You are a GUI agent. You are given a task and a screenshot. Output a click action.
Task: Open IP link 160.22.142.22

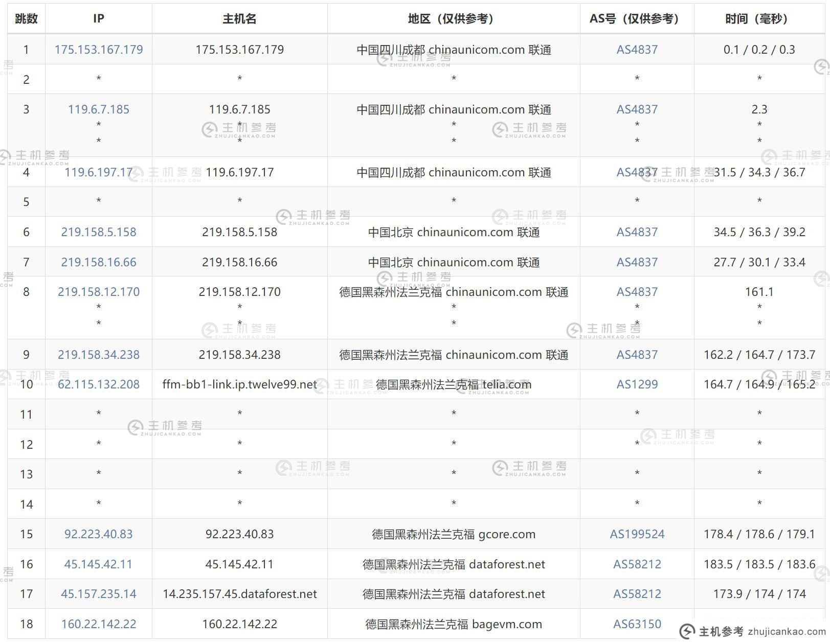(99, 624)
